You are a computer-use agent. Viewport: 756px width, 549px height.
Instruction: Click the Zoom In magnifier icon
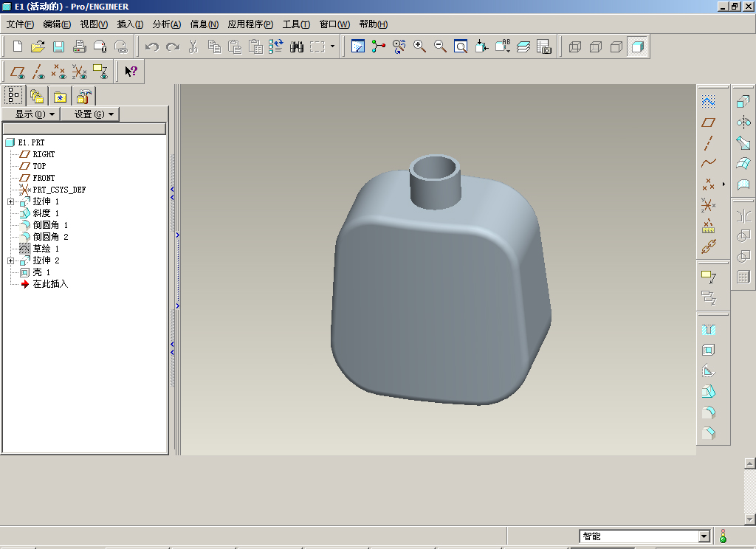(420, 46)
